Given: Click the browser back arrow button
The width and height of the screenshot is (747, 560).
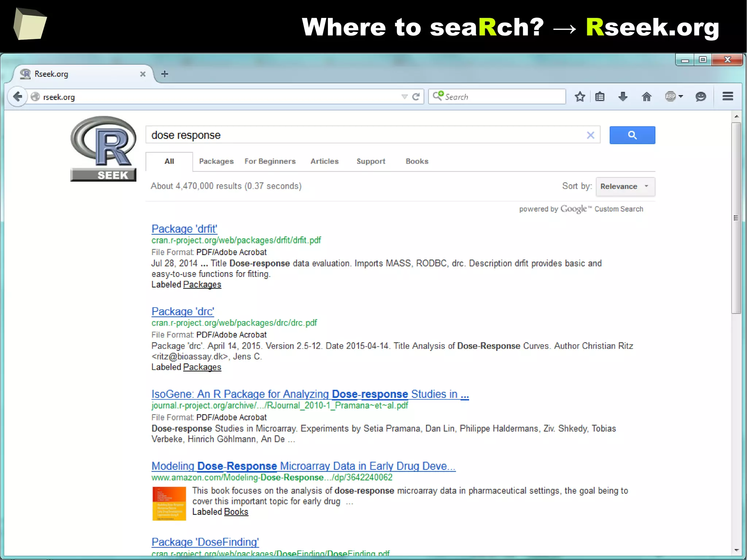Looking at the screenshot, I should [18, 97].
